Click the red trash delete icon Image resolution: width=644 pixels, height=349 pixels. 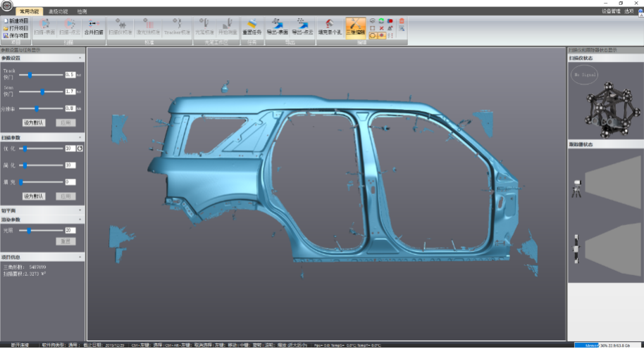402,21
